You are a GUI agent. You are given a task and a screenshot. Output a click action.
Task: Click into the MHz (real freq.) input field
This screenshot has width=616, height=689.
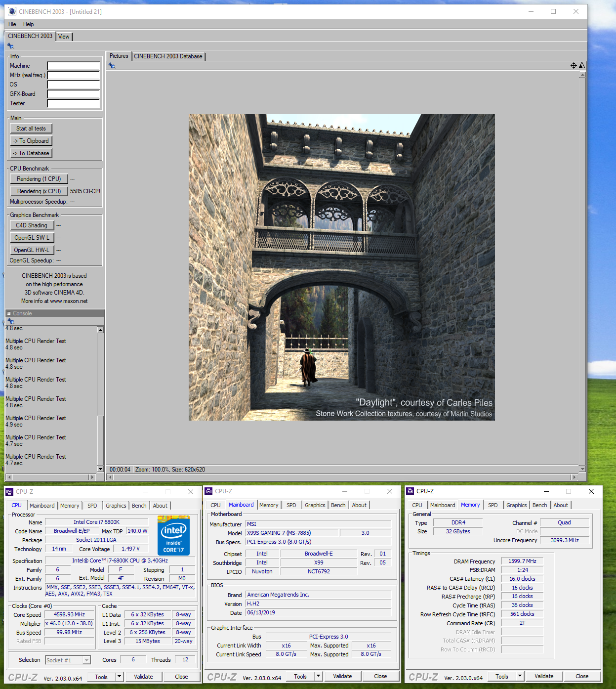pos(74,75)
